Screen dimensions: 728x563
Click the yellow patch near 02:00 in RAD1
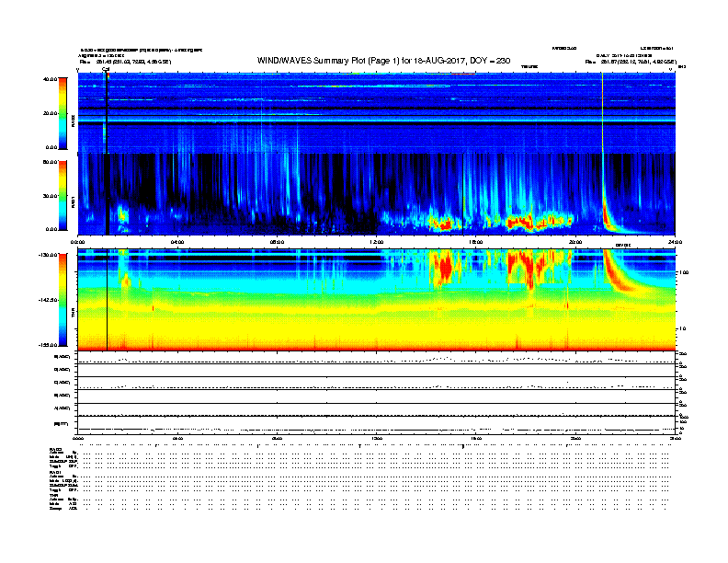click(122, 215)
